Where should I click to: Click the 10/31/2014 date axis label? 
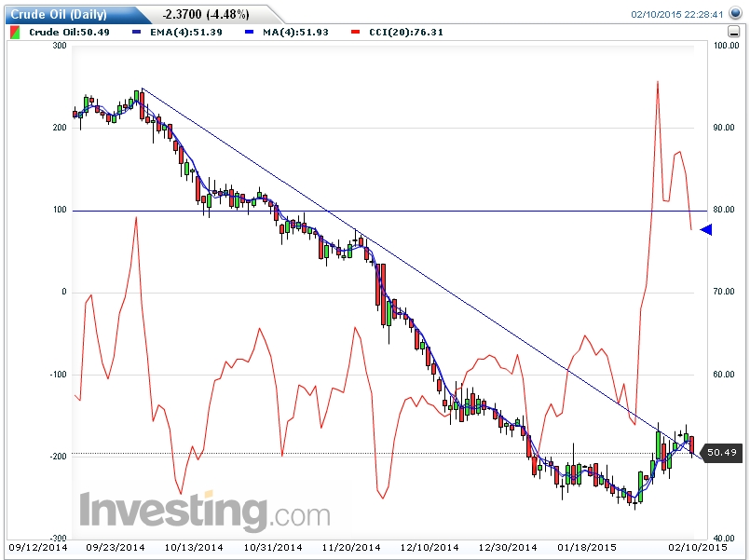pyautogui.click(x=273, y=548)
